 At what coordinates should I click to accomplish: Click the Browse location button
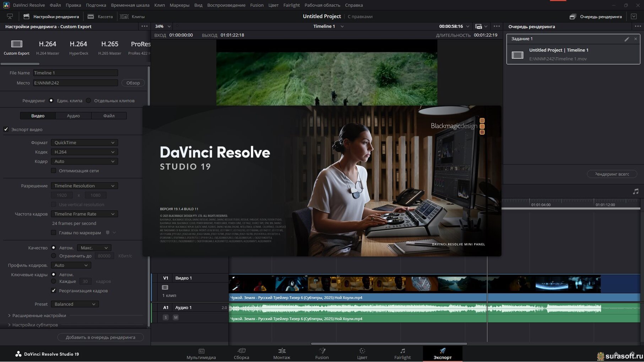[133, 83]
